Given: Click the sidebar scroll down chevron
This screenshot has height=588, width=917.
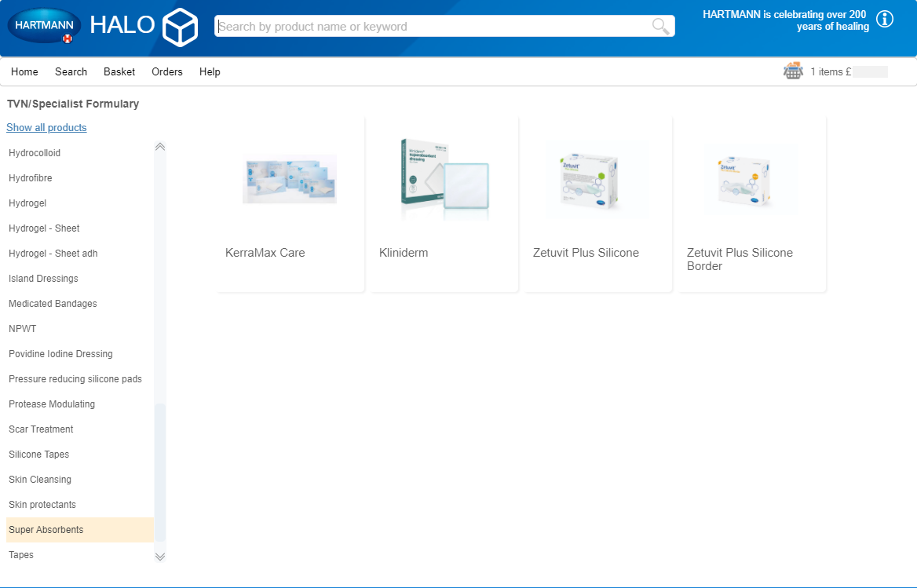Looking at the screenshot, I should click(160, 557).
